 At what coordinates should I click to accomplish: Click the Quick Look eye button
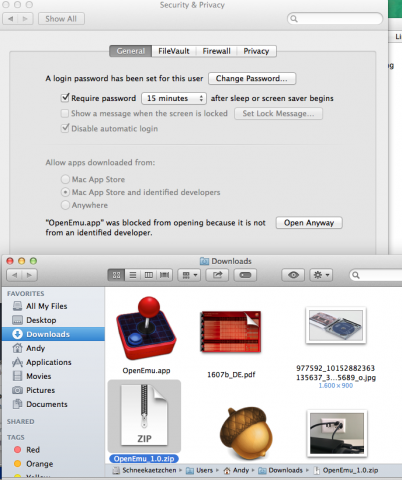pos(293,275)
